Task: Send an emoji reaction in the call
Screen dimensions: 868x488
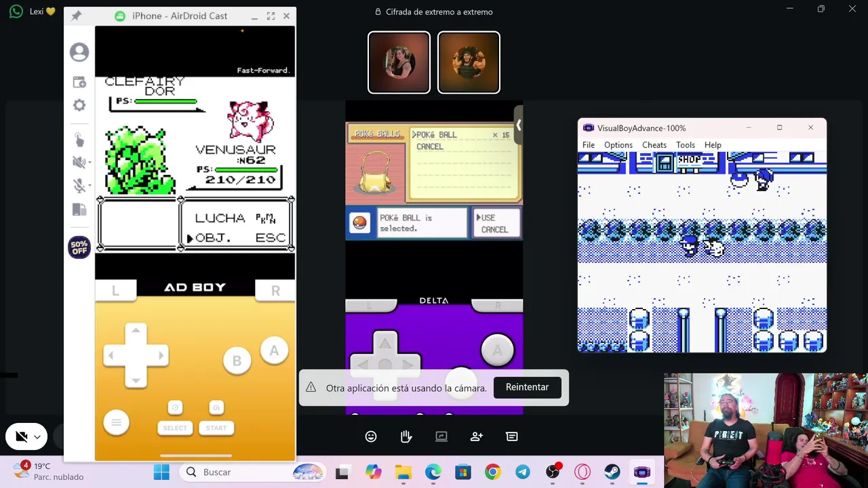Action: click(371, 436)
